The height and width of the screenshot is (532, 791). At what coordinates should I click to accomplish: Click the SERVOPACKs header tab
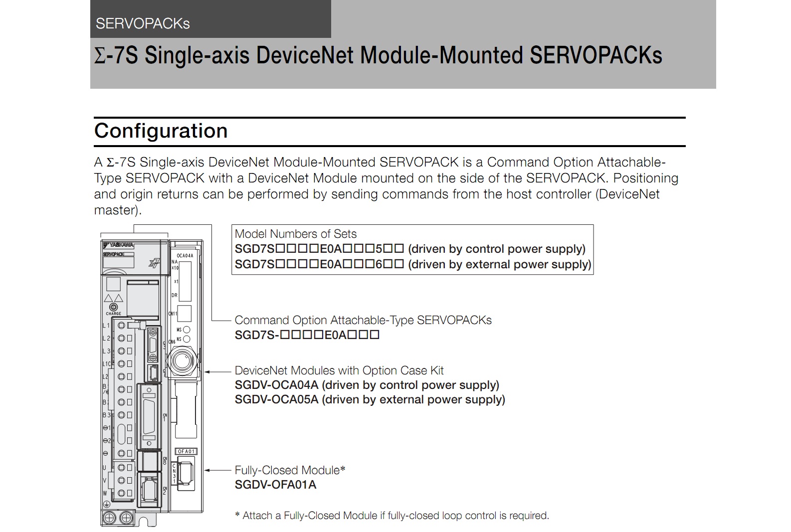[210, 19]
